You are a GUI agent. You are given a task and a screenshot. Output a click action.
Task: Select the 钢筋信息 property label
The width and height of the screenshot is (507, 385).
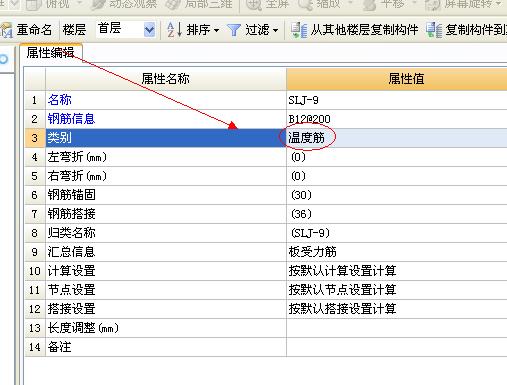(71, 119)
